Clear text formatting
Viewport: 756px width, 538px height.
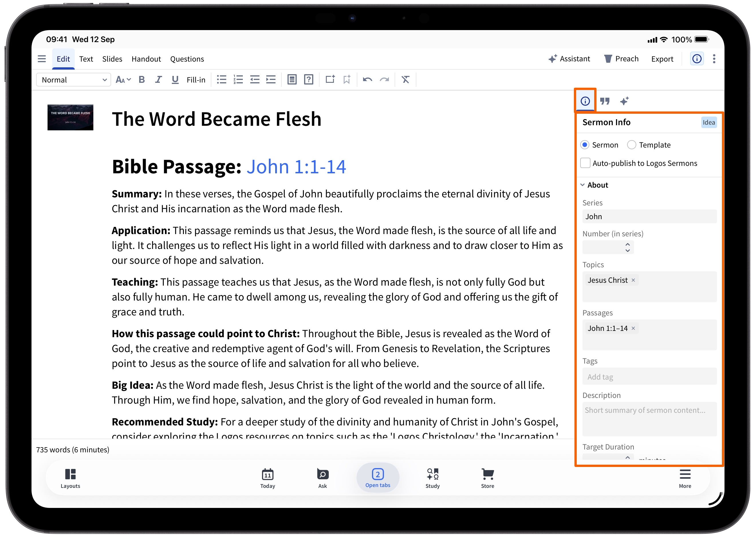click(406, 80)
